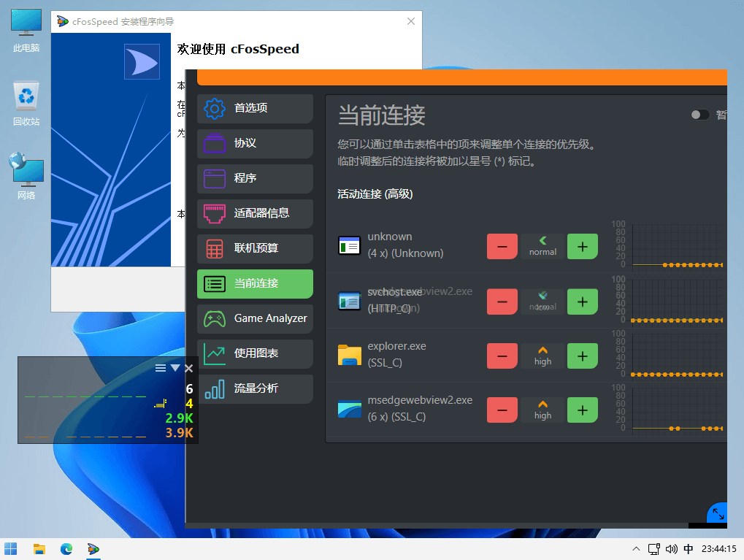Screen dimensions: 744x560
Task: Open 网络 network desktop icon
Action: (x=26, y=177)
